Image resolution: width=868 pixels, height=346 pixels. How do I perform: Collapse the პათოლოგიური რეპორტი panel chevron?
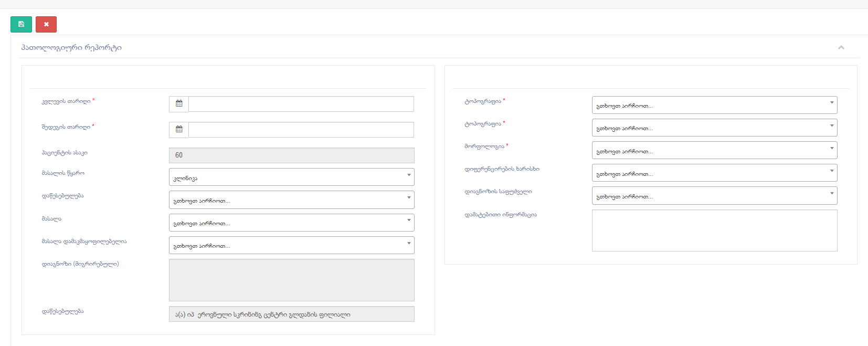point(841,48)
